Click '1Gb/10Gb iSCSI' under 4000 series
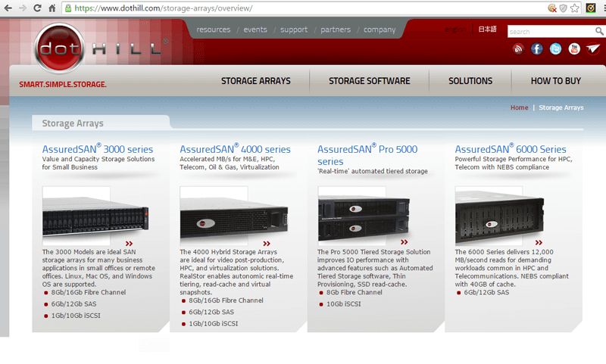This screenshot has height=364, width=606. [214, 323]
